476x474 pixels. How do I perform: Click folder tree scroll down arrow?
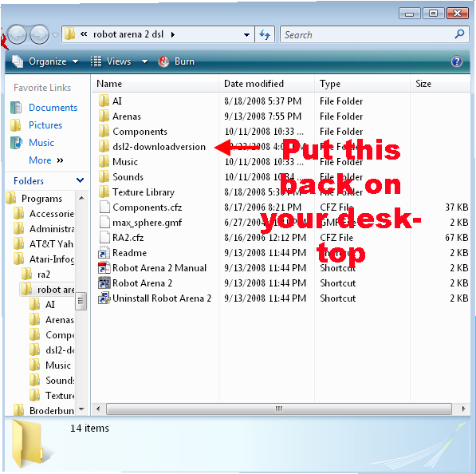[81, 409]
